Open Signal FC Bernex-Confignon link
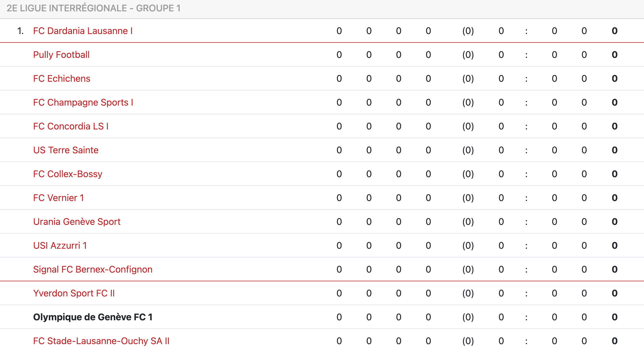 (x=93, y=269)
